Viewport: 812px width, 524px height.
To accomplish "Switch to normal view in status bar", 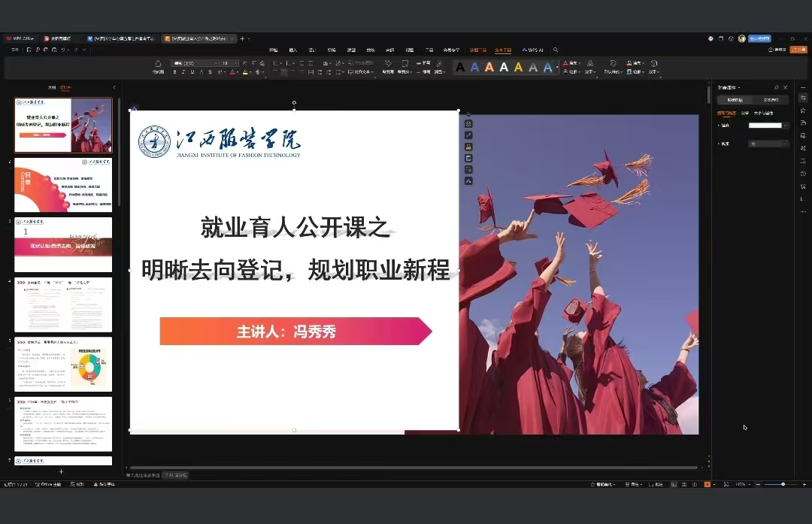I will pyautogui.click(x=674, y=484).
